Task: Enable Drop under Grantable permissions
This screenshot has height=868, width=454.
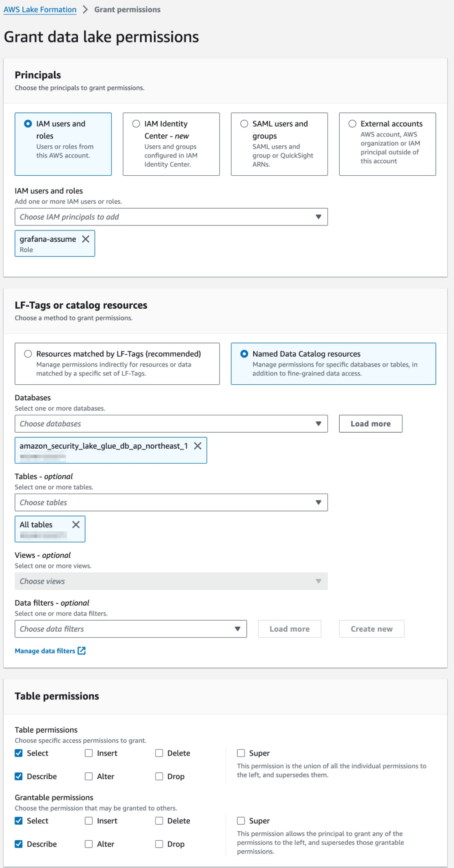Action: (x=159, y=844)
